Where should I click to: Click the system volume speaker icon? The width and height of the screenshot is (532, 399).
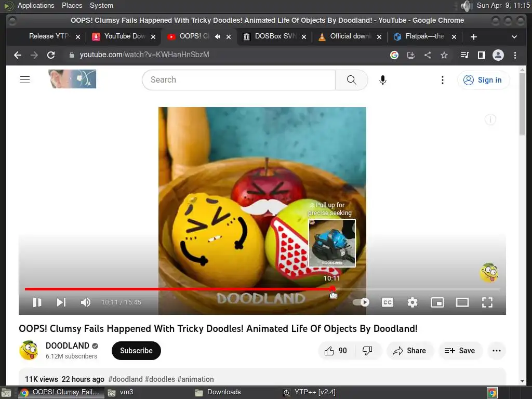tap(467, 6)
